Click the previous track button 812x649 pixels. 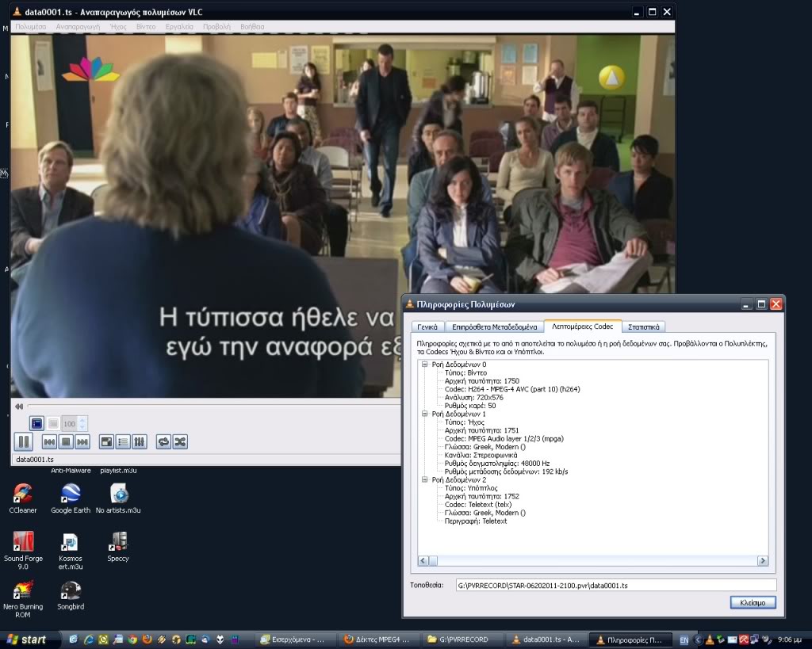click(x=49, y=441)
